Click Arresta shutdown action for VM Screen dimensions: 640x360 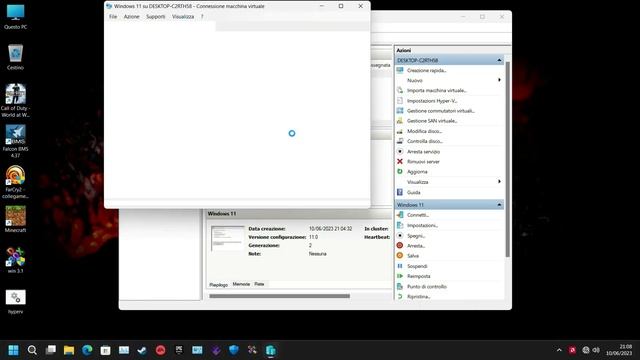(416, 246)
